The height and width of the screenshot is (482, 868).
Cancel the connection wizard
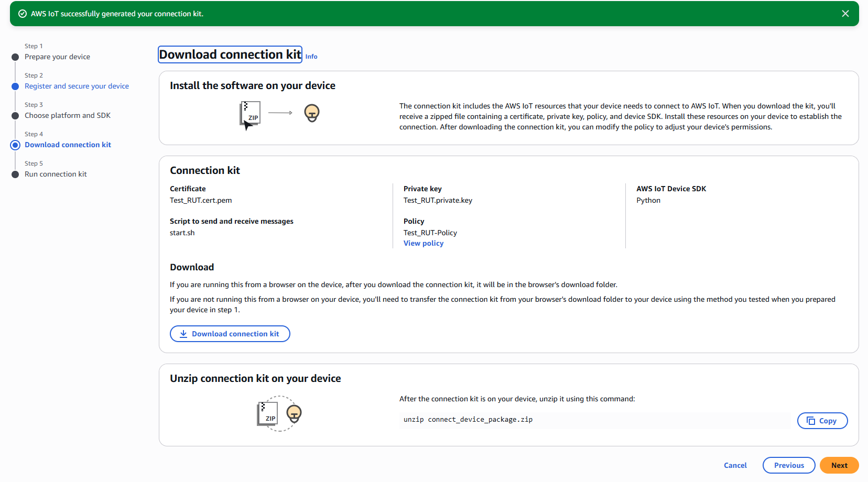point(735,465)
